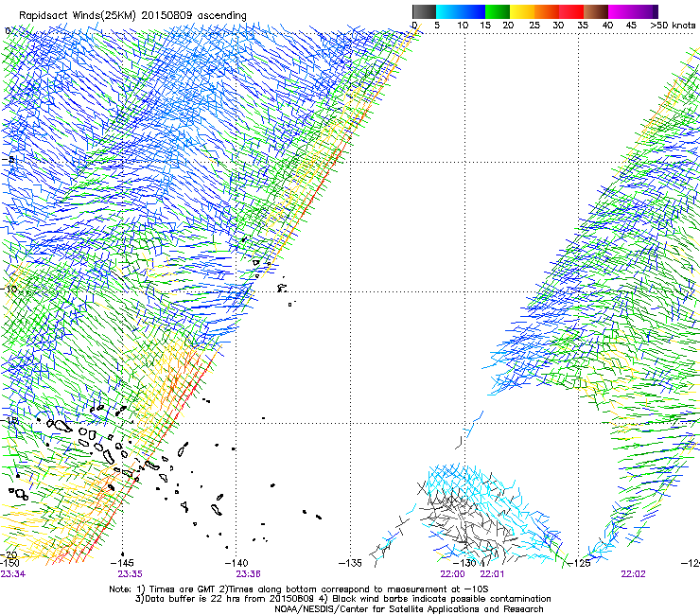Click the purple 45-50 knots legend swatch

645,11
